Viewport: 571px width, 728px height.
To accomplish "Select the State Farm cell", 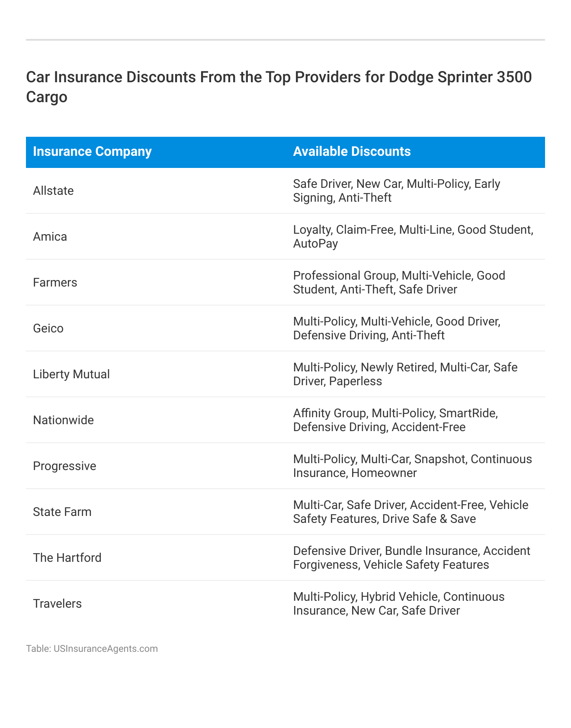I will click(62, 512).
